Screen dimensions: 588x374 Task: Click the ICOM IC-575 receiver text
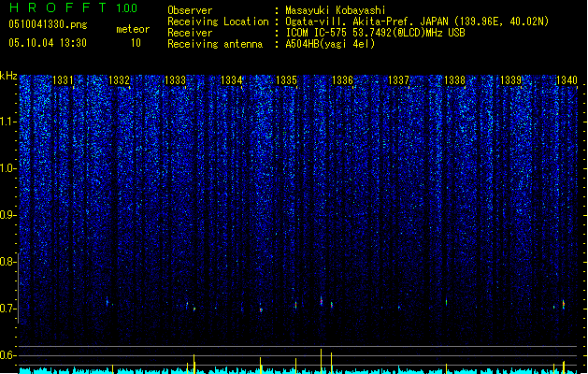375,33
